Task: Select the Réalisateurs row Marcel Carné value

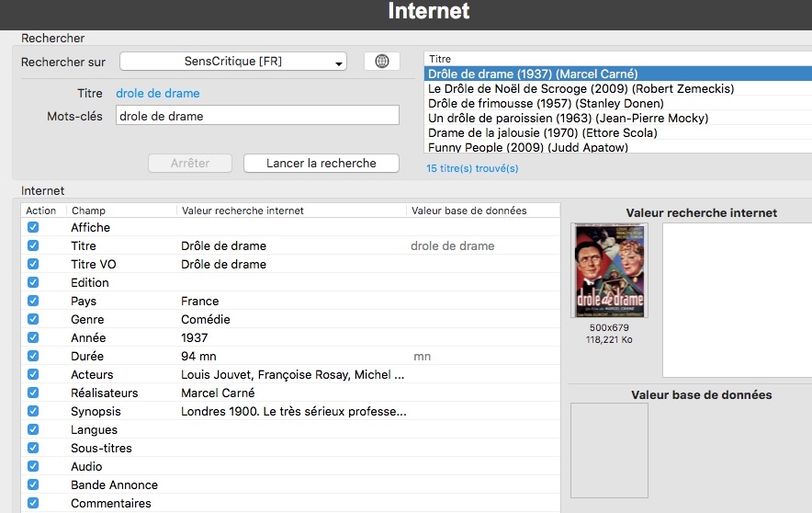Action: point(218,393)
